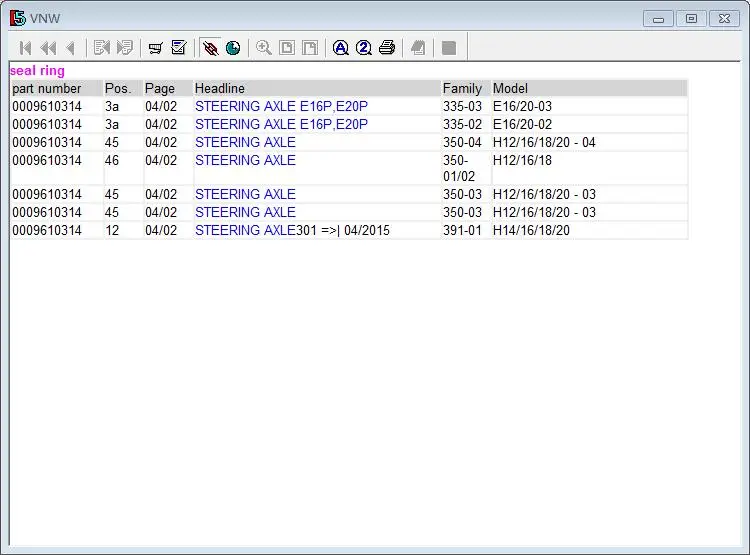Open the checklist note icon
Screen dimensions: 750x555
coord(179,48)
